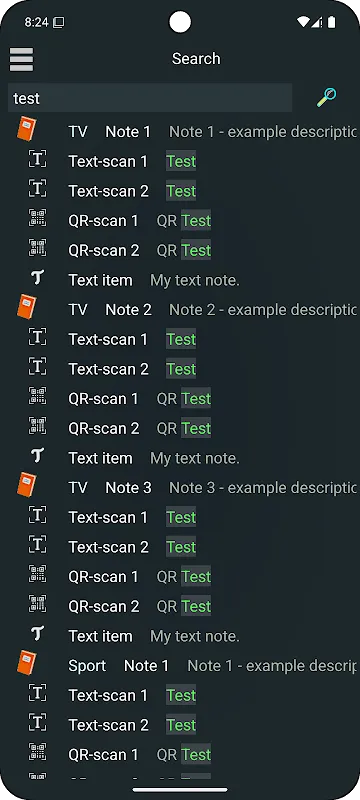Tap the Search title header
Image resolution: width=360 pixels, height=800 pixels.
[196, 59]
